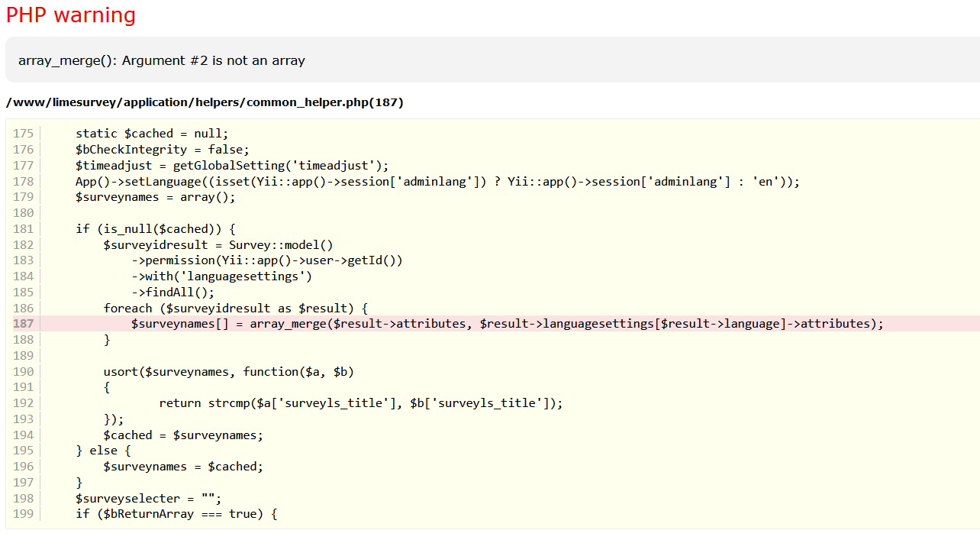Click the common_helper.php file path
The height and width of the screenshot is (543, 980).
click(204, 102)
